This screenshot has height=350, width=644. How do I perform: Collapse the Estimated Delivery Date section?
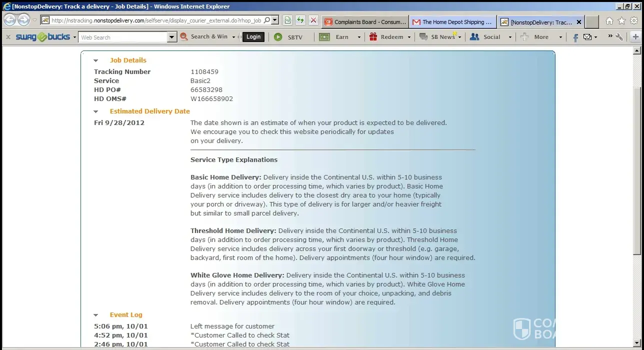(96, 111)
